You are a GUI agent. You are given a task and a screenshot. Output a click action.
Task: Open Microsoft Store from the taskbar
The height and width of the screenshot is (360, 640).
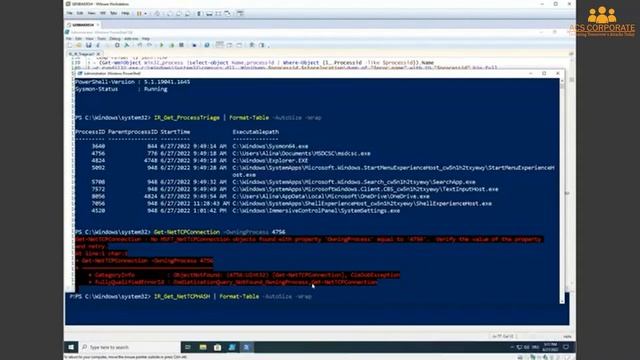[218, 347]
